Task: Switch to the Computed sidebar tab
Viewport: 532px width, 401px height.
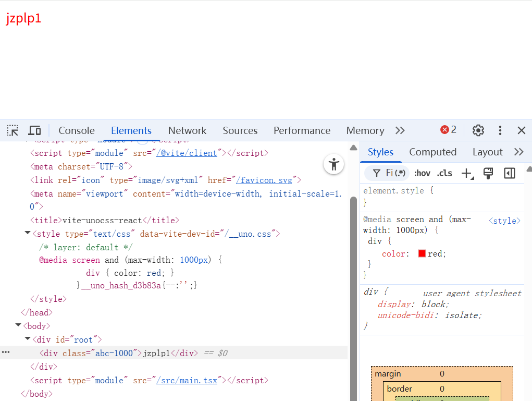Action: (432, 152)
